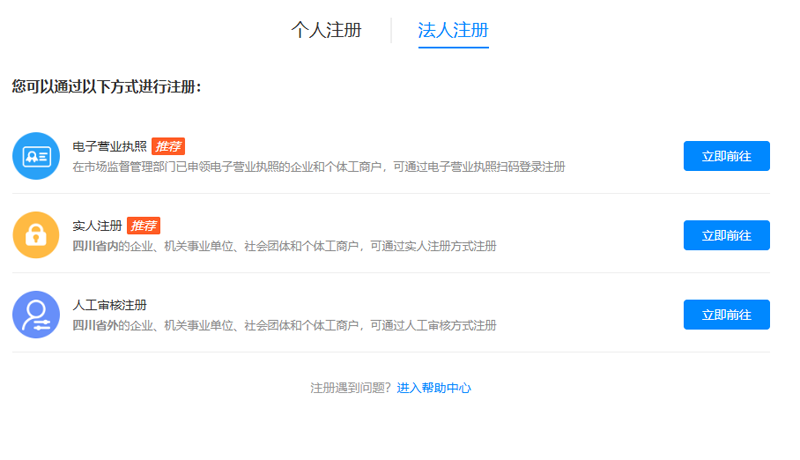Viewport: 800px width, 460px height.
Task: Click the 推荐 badge beside 电子营业执照
Action: pyautogui.click(x=168, y=146)
